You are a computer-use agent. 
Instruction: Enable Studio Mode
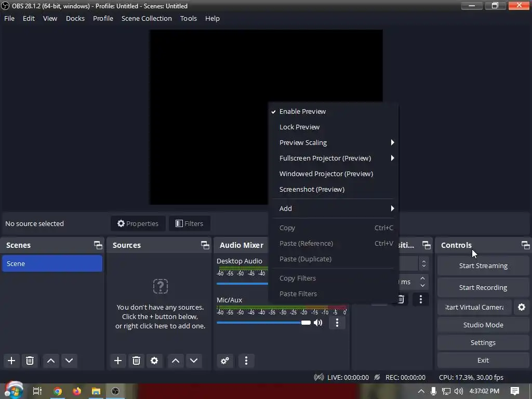pos(483,325)
